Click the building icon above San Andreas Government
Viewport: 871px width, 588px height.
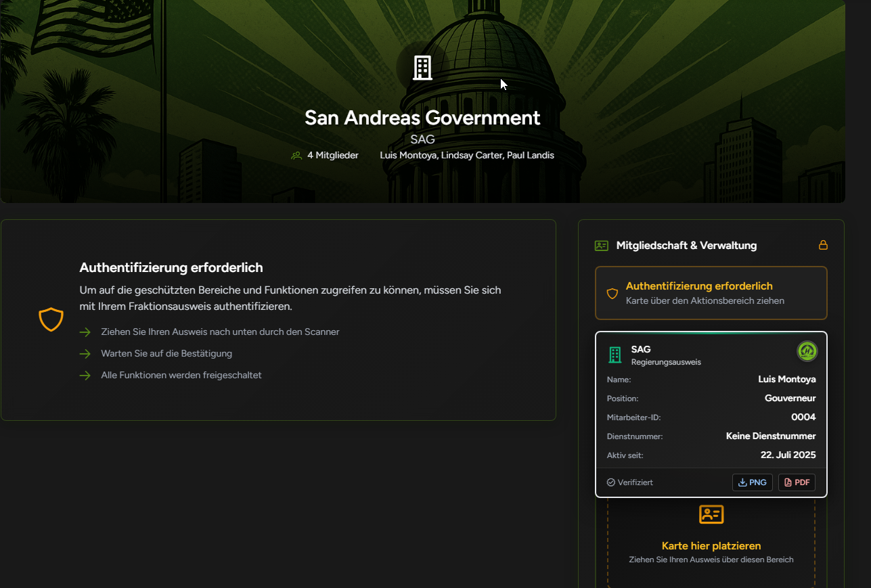point(422,68)
